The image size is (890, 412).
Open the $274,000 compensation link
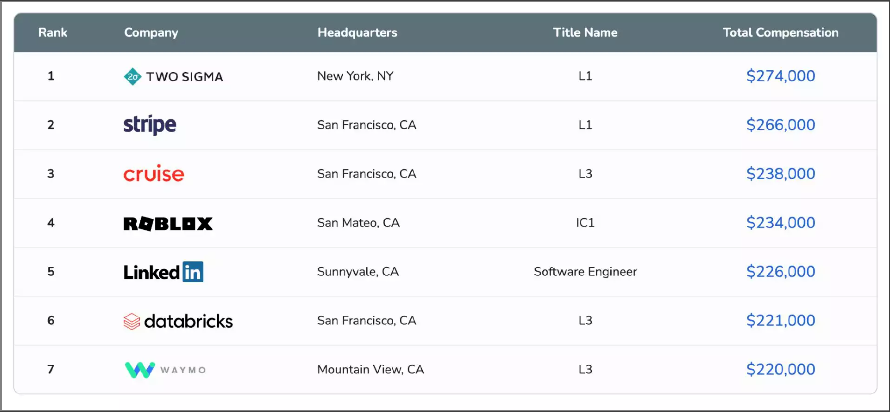pos(780,76)
